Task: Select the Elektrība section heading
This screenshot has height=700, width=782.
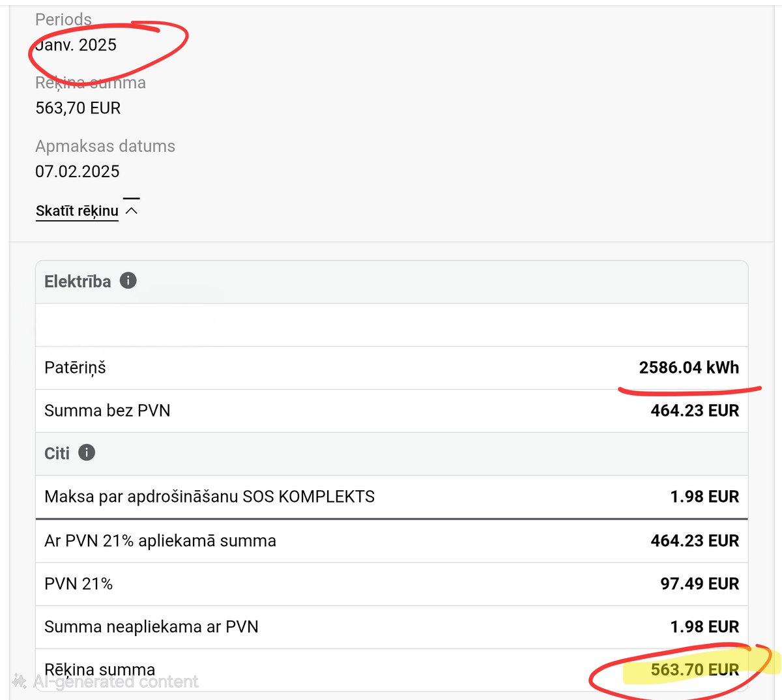Action: coord(78,282)
